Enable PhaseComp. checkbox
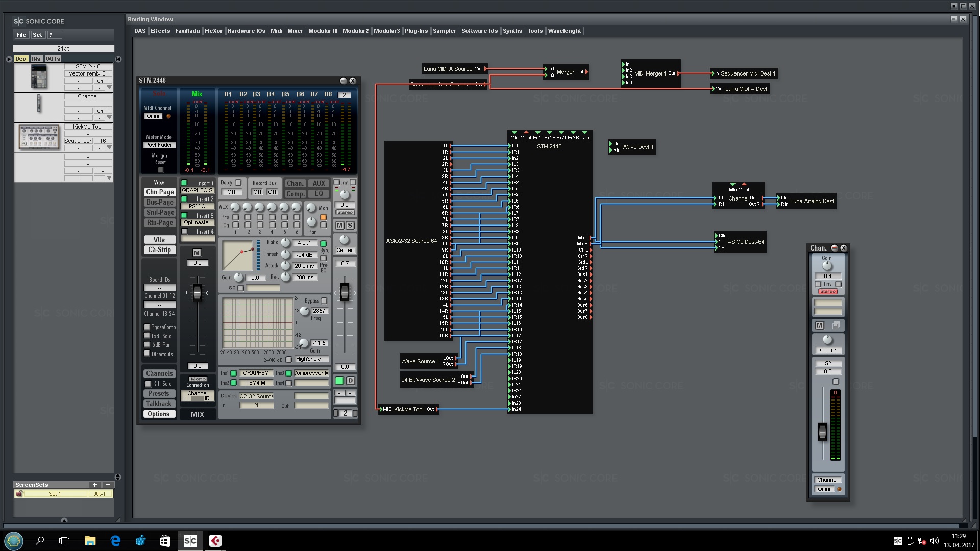This screenshot has width=980, height=551. (147, 327)
